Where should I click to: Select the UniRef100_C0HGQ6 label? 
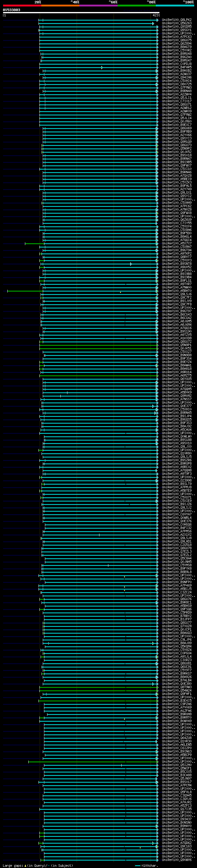(x=177, y=524)
